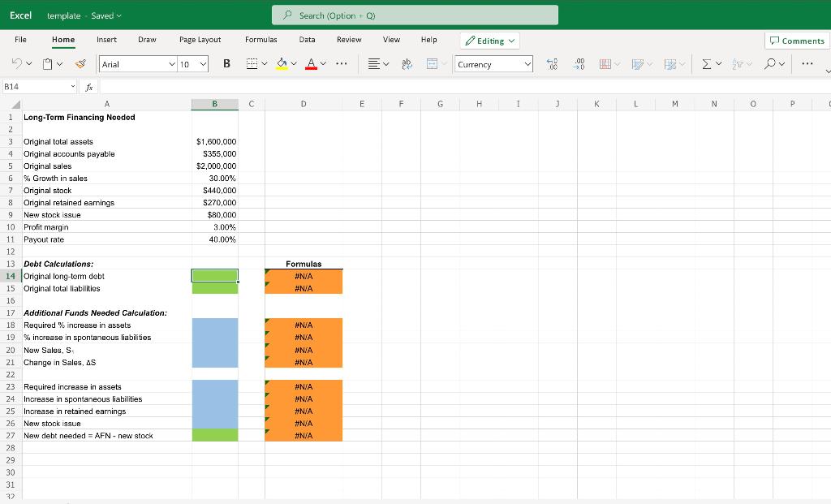Switch to the Data tab
The width and height of the screenshot is (831, 504).
tap(307, 40)
